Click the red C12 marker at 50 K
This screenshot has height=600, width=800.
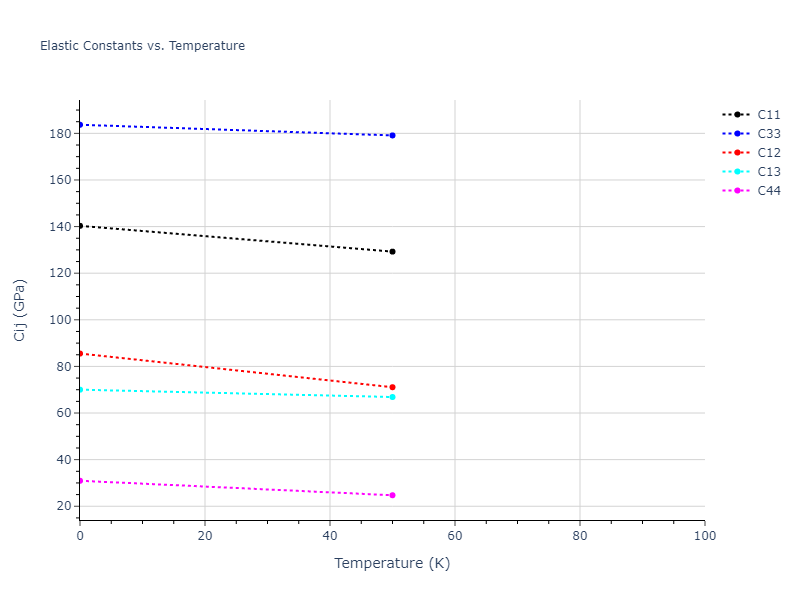click(392, 387)
